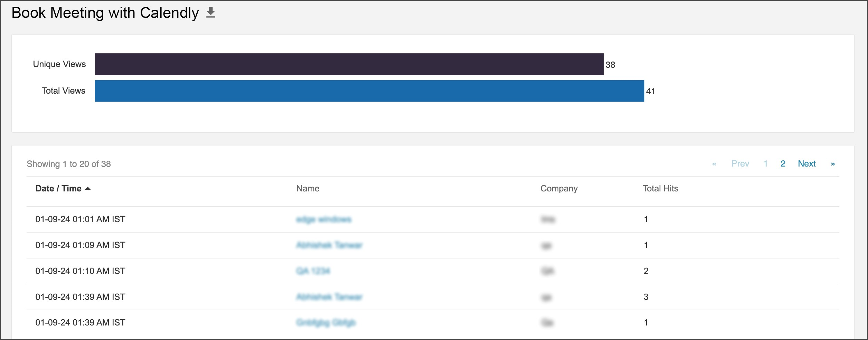Click the Showing 1 to 20 of 38 label
This screenshot has width=868, height=340.
pyautogui.click(x=69, y=164)
